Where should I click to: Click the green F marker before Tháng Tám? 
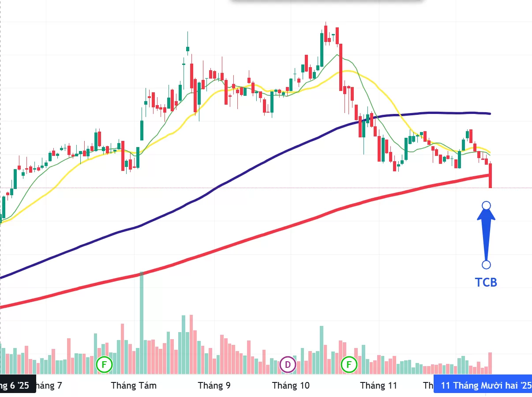point(105,365)
